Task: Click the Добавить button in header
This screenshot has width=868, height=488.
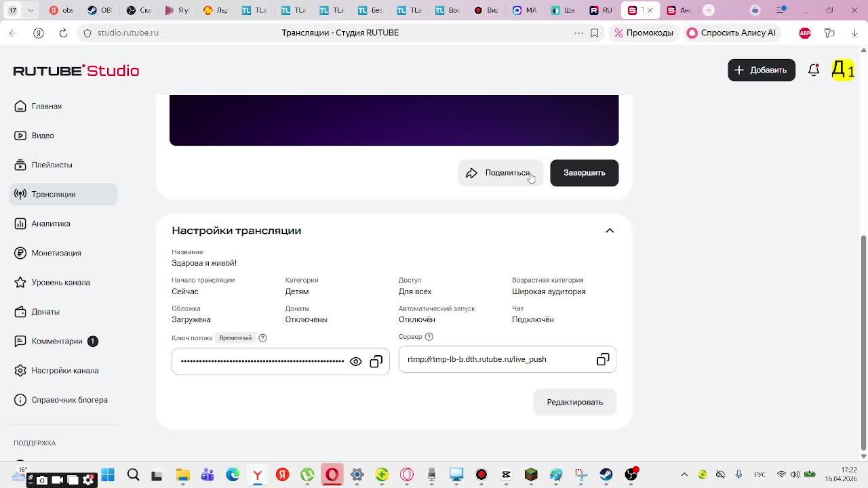Action: 762,70
